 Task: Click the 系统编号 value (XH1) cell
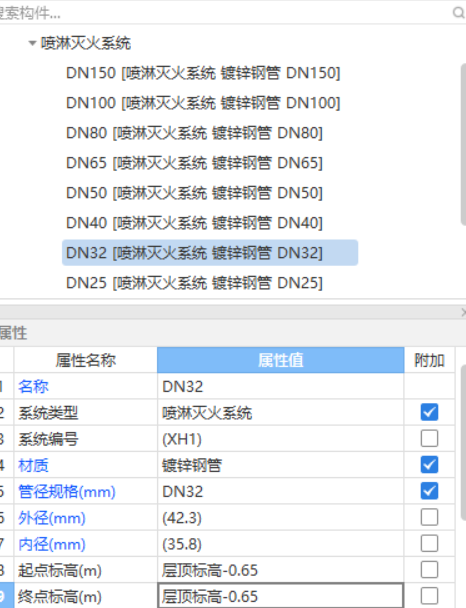point(281,439)
